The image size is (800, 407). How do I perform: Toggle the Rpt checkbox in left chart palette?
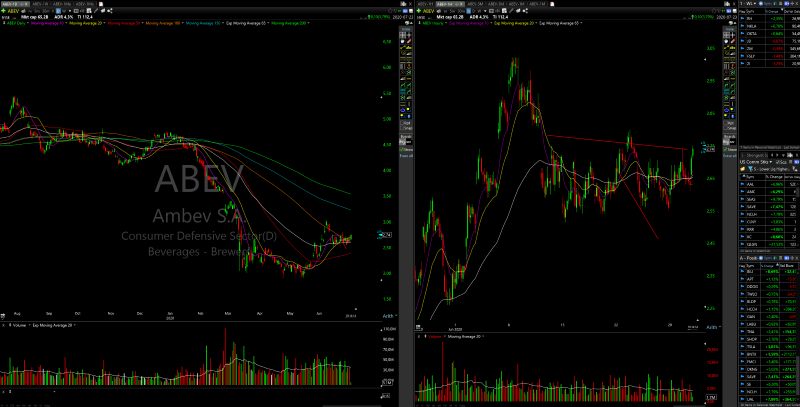tap(402, 123)
